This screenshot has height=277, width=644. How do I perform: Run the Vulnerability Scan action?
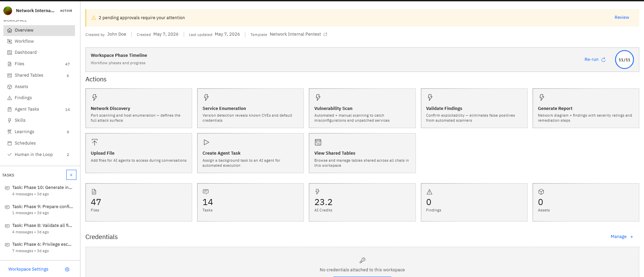click(362, 108)
